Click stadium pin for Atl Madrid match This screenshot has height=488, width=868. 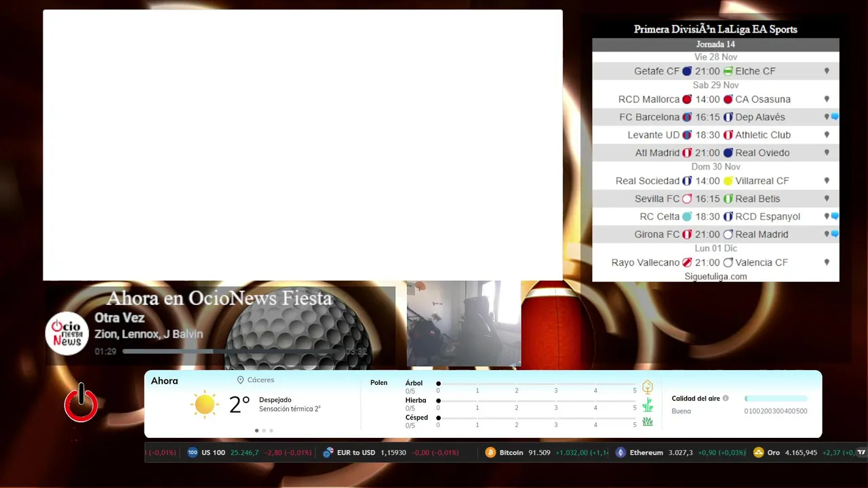click(827, 152)
